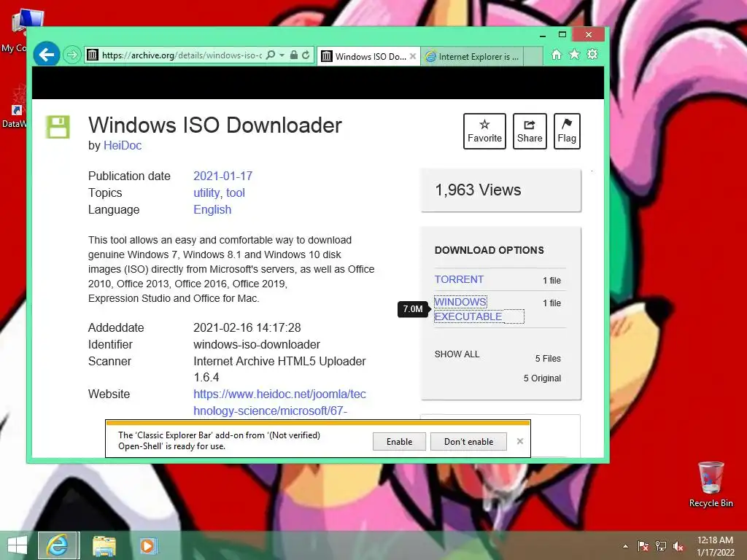The height and width of the screenshot is (560, 747).
Task: Click the Action Center flag tray icon
Action: tap(643, 546)
